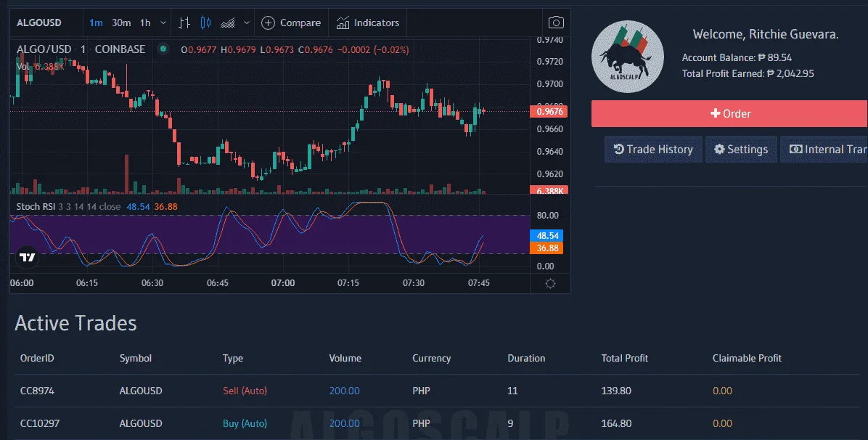Open chart settings gear near time axis
The width and height of the screenshot is (868, 440).
[x=550, y=284]
